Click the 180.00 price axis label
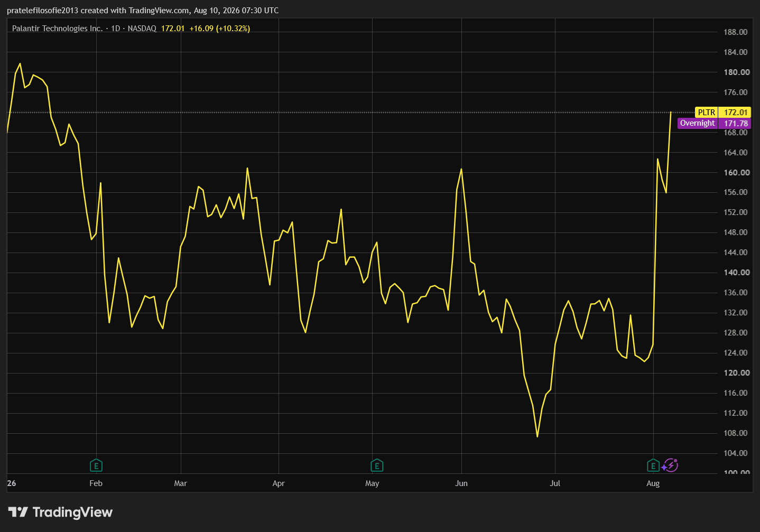The width and height of the screenshot is (760, 532). coord(737,72)
